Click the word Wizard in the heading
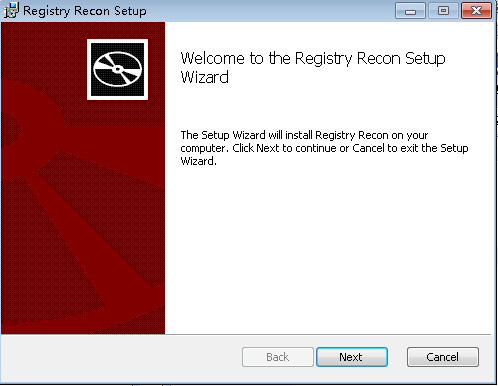The width and height of the screenshot is (498, 386). tap(205, 77)
